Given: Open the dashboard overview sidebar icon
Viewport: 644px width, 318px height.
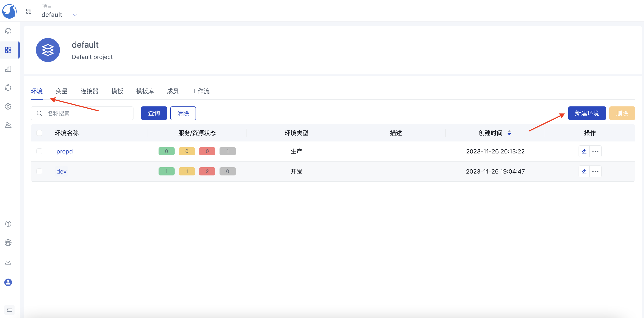Looking at the screenshot, I should tap(8, 31).
